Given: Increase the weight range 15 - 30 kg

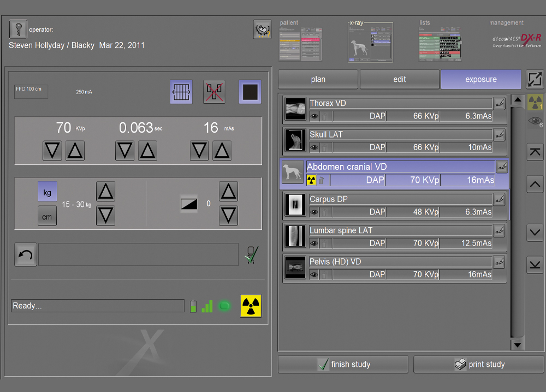Looking at the screenshot, I should click(x=105, y=192).
